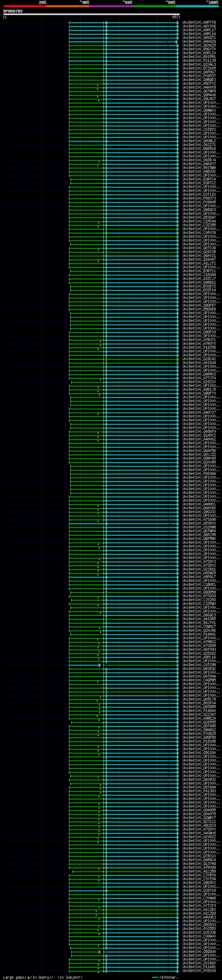Open hit UniRef100_Q94985
222x980 pixels.
[x=199, y=810]
